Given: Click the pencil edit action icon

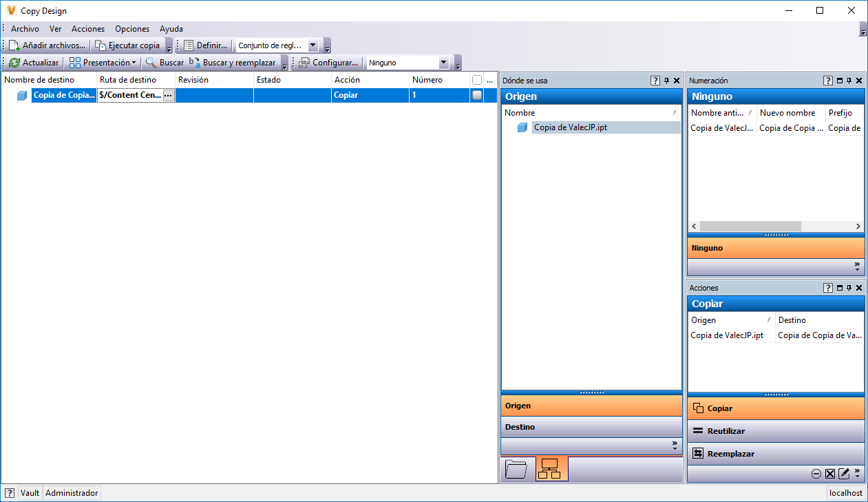Looking at the screenshot, I should (844, 474).
